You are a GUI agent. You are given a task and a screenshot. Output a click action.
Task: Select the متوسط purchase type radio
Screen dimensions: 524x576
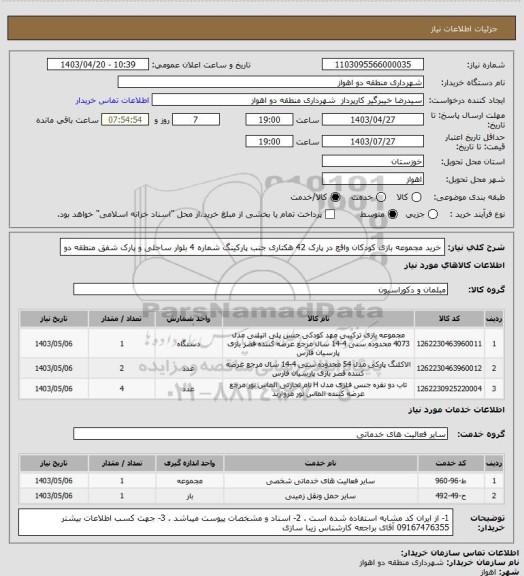coord(392,214)
